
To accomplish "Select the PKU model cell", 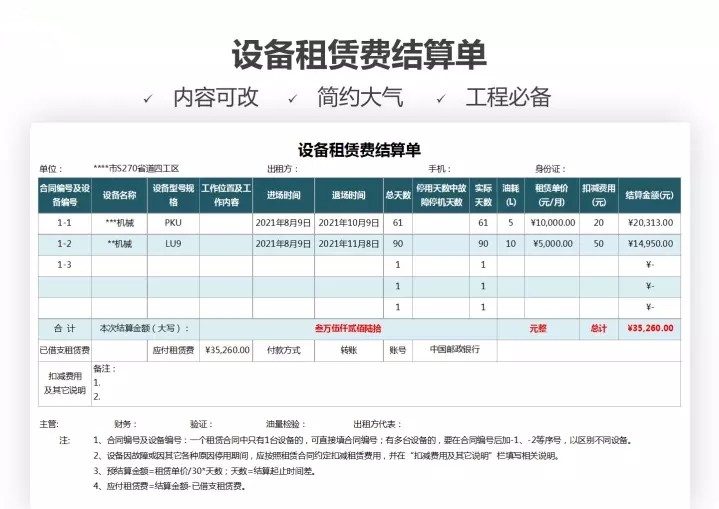I will 173,223.
